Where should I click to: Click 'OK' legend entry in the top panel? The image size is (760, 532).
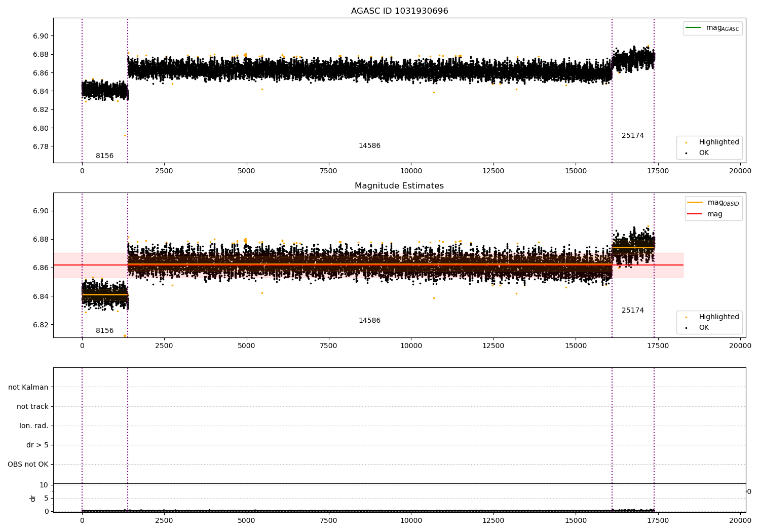(698, 153)
